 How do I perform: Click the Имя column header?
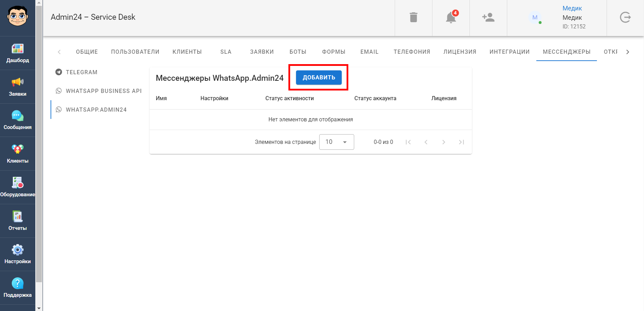click(161, 98)
